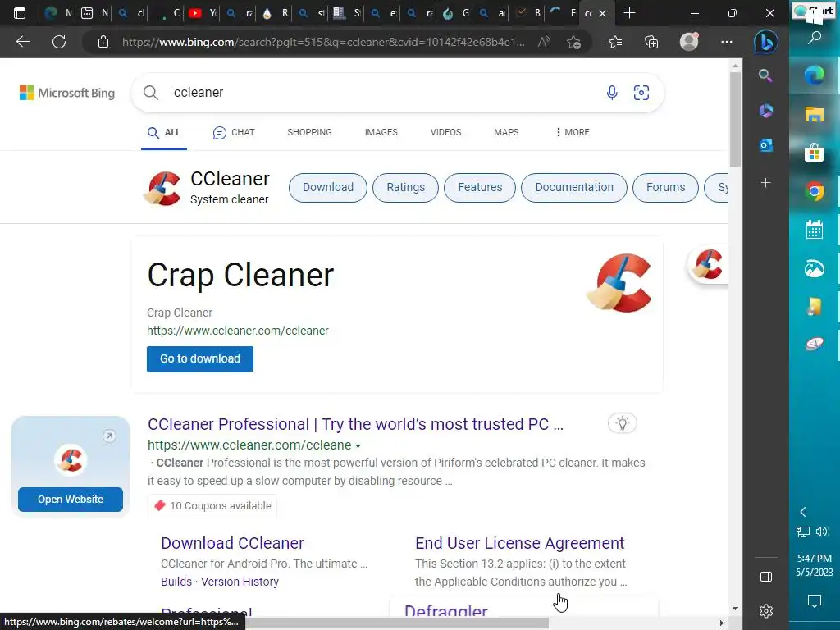840x630 pixels.
Task: Click the taskbar search magnifier
Action: pyautogui.click(x=815, y=37)
